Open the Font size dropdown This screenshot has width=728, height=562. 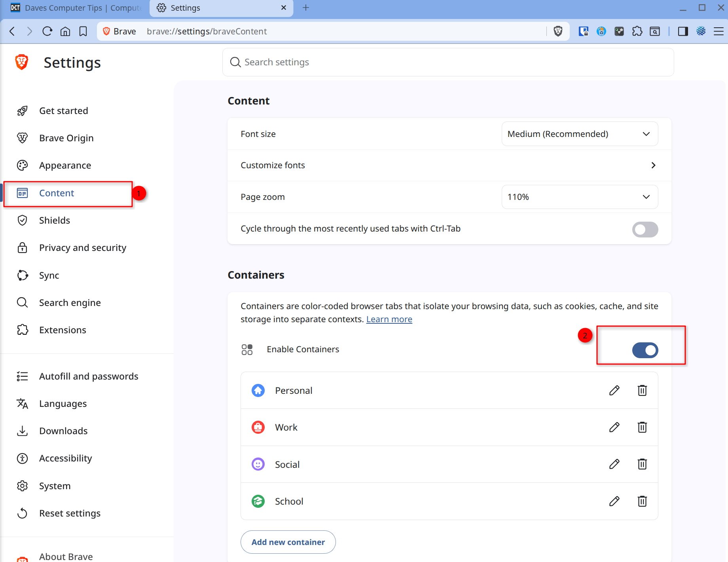(580, 134)
